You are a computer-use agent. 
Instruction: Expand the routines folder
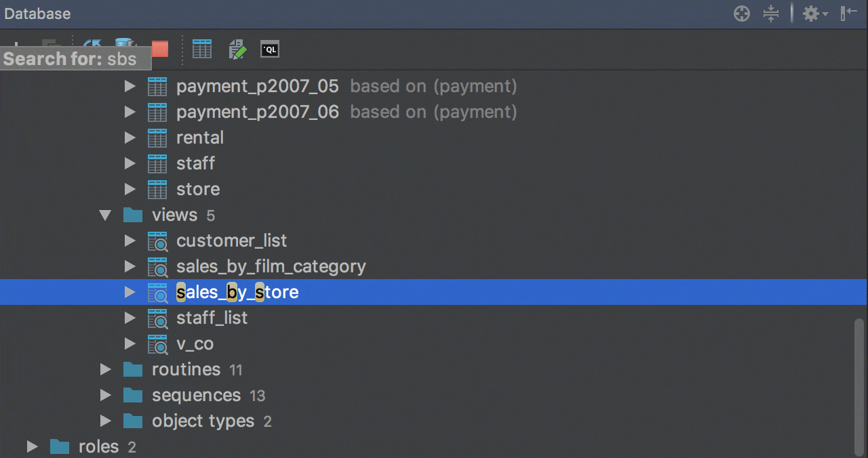pos(105,370)
